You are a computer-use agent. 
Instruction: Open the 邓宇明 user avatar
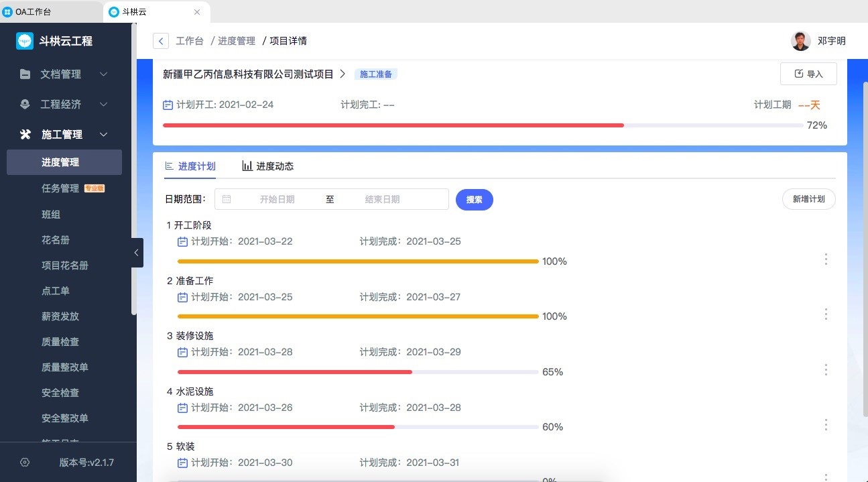[x=800, y=41]
